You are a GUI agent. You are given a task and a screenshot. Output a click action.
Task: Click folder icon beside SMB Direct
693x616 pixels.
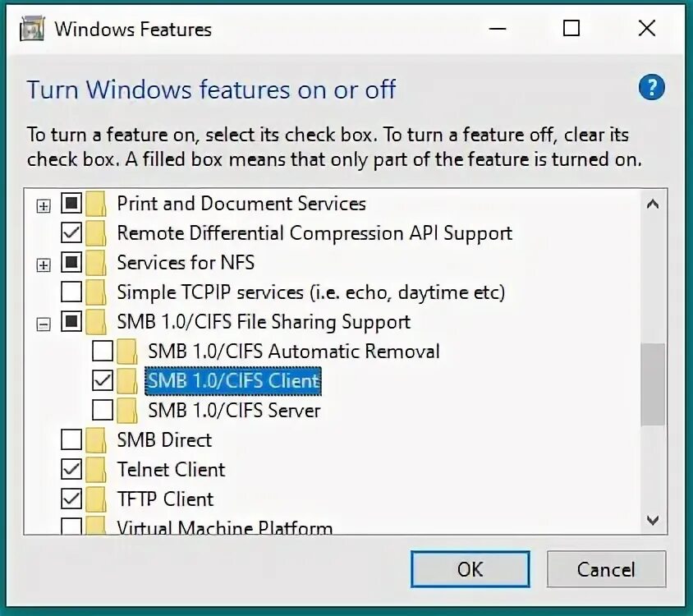[96, 440]
